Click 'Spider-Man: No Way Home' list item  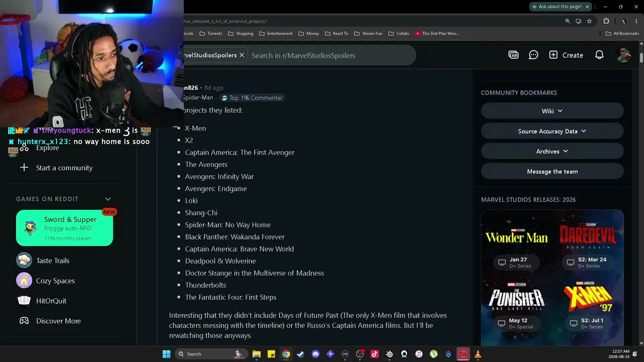tap(228, 225)
